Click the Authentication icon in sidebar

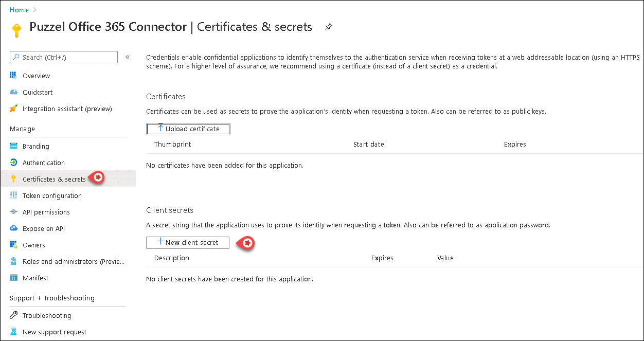[13, 163]
